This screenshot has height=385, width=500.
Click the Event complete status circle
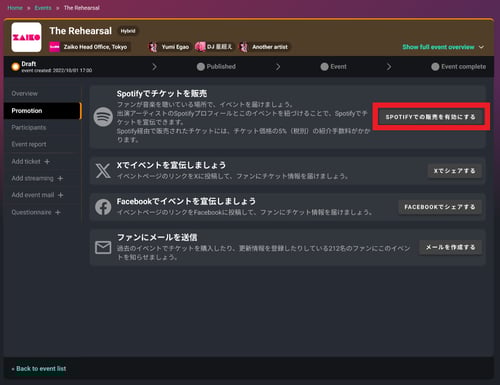click(x=435, y=67)
